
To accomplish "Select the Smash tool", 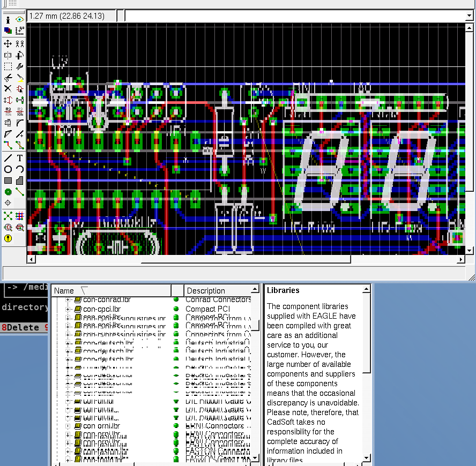I will (8, 123).
